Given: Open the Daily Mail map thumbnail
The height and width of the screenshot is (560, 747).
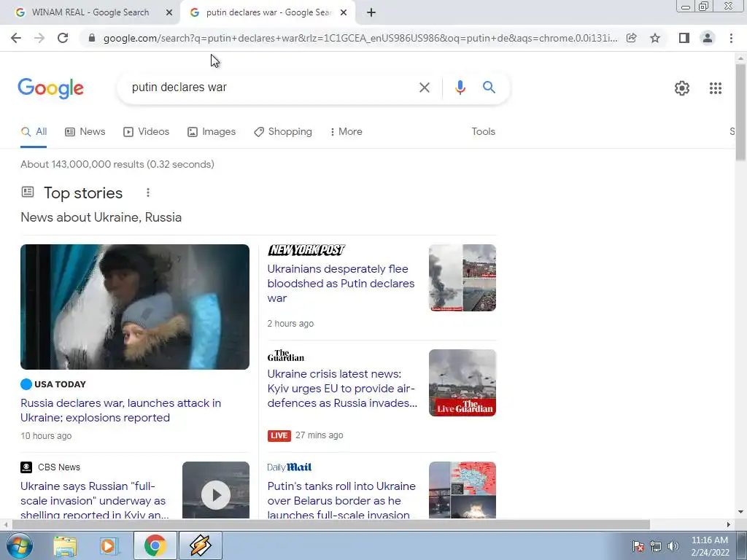Looking at the screenshot, I should tap(462, 490).
